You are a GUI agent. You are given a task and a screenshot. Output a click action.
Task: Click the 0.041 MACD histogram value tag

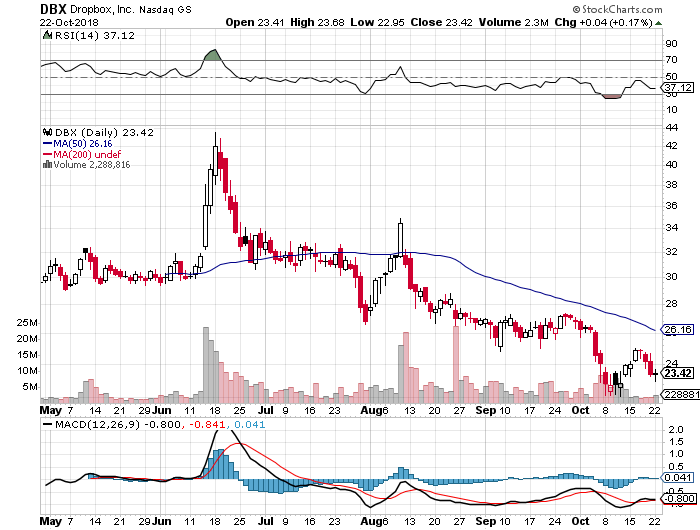[x=678, y=477]
